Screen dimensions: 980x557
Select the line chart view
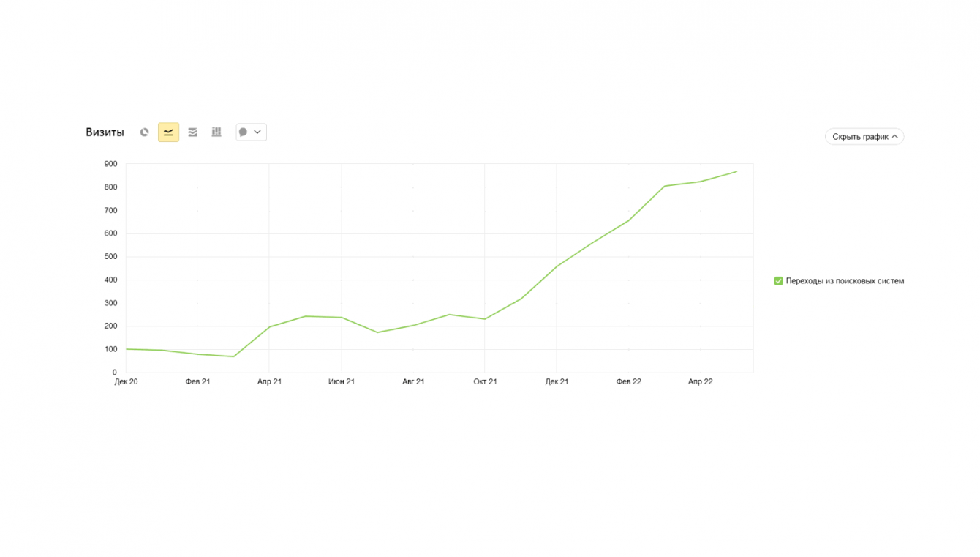(x=168, y=132)
